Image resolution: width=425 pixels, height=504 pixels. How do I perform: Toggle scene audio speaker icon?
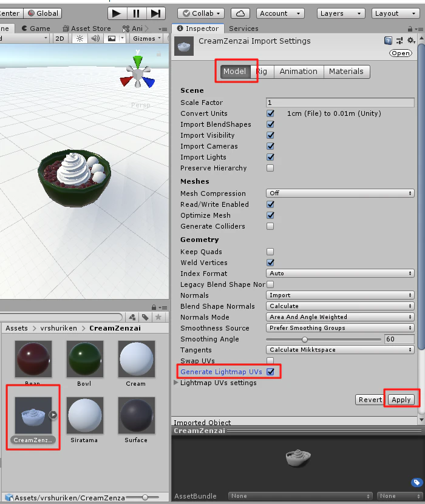click(x=95, y=39)
